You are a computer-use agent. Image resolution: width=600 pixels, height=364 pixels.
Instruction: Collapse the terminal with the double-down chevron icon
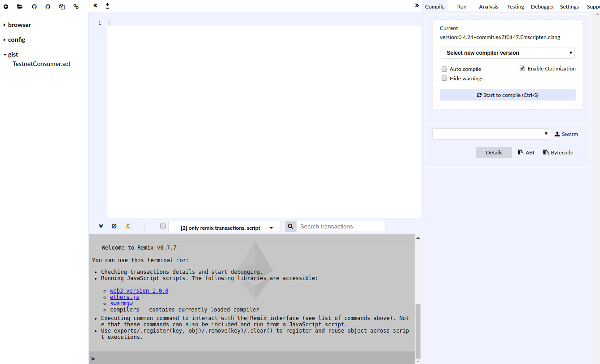(x=101, y=226)
